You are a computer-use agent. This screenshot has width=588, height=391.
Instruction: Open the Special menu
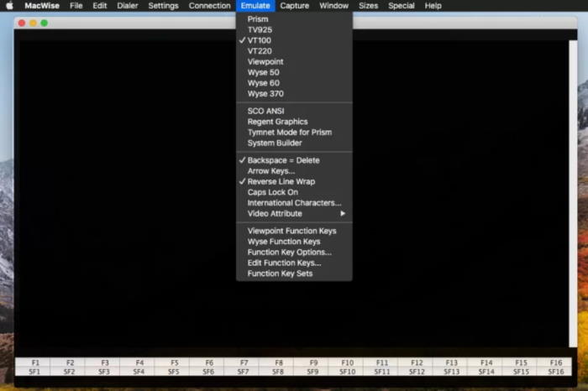tap(402, 6)
